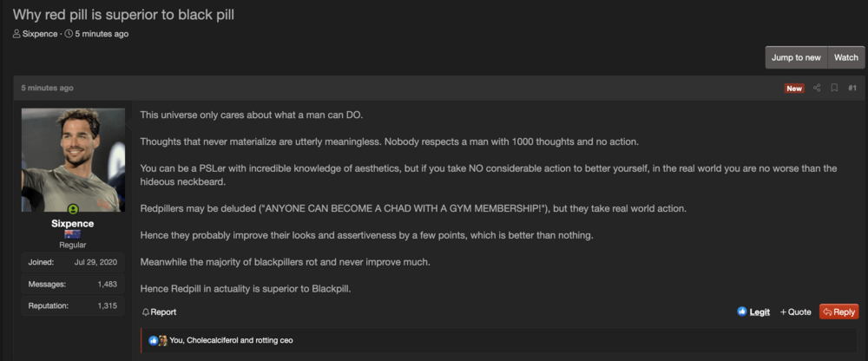Open the Sixpence username profile popup in sidebar
Image resolution: width=868 pixels, height=361 pixels.
tap(73, 223)
